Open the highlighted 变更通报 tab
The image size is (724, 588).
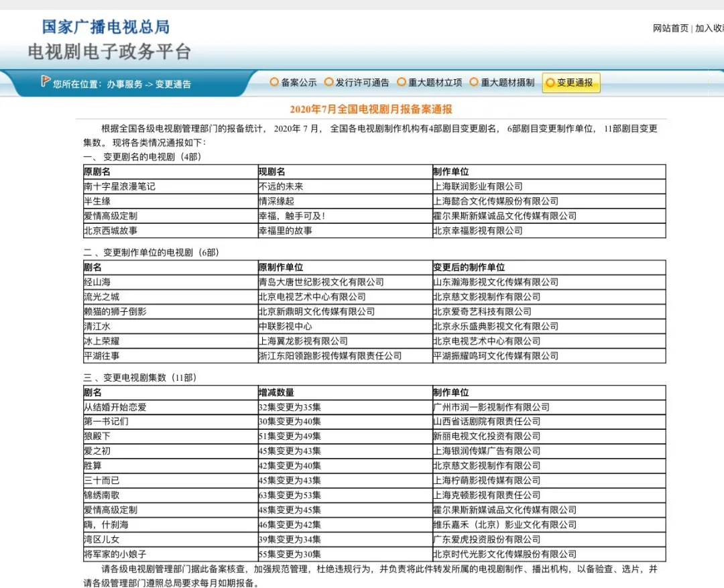coord(571,82)
